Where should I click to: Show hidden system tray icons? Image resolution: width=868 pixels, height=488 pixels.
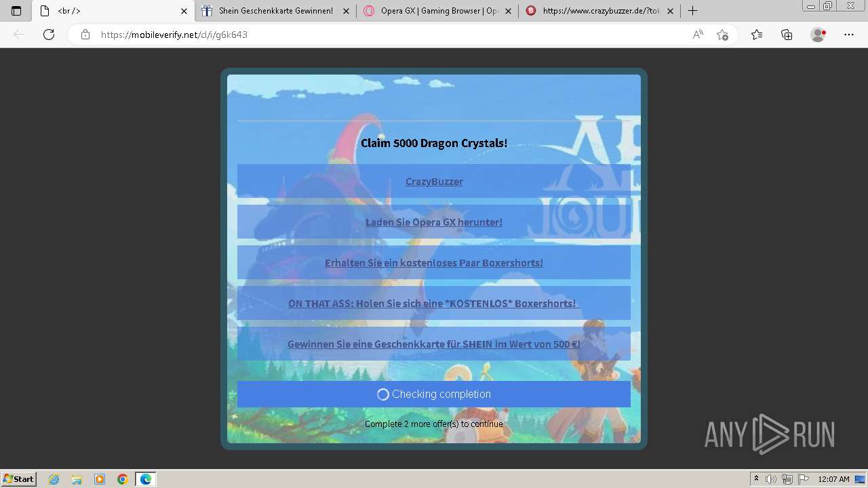756,479
